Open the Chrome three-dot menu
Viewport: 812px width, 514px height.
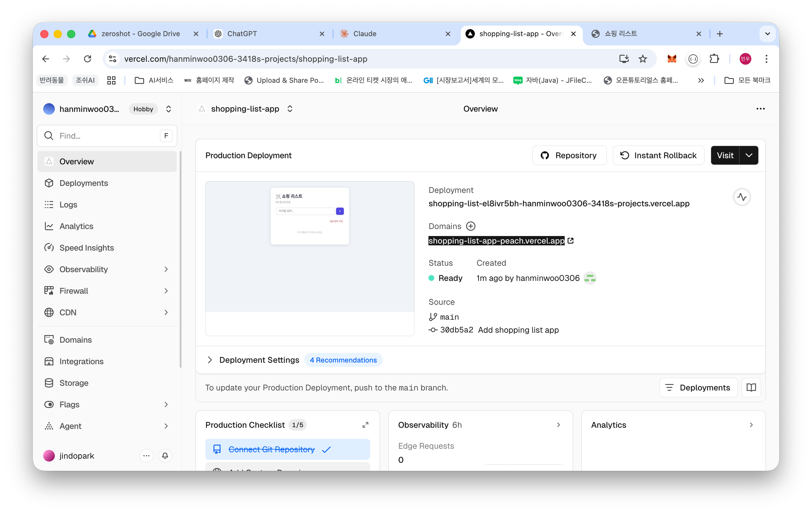(x=766, y=59)
